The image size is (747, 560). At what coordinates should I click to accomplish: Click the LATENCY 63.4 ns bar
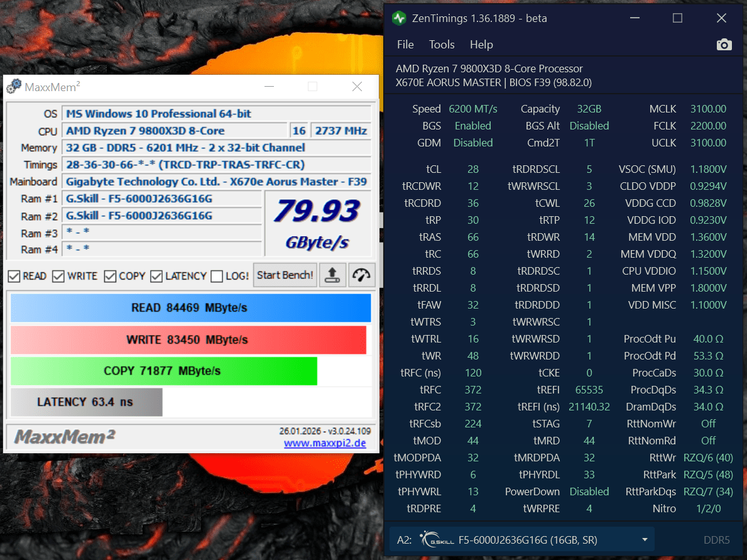click(x=86, y=402)
